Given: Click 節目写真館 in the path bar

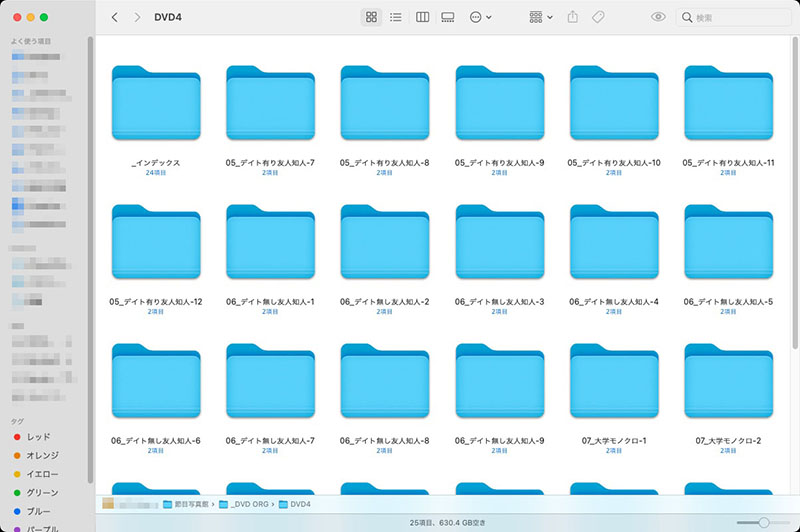Looking at the screenshot, I should tap(186, 504).
